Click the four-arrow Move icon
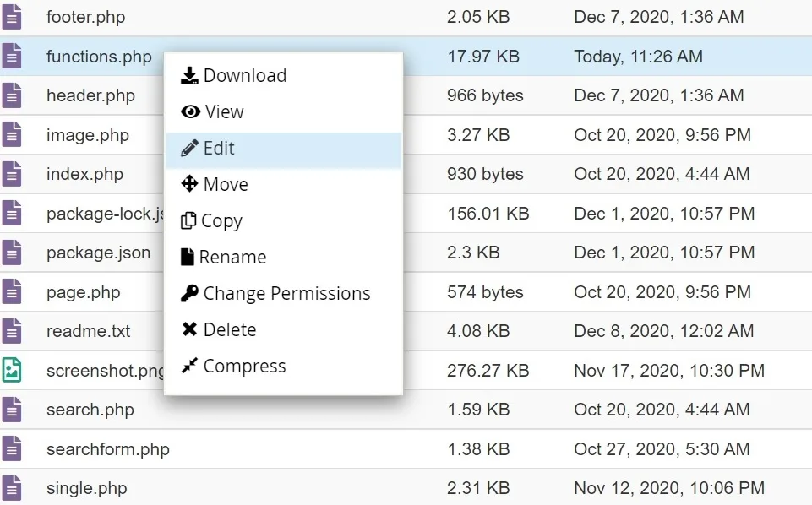This screenshot has height=505, width=812. point(189,184)
